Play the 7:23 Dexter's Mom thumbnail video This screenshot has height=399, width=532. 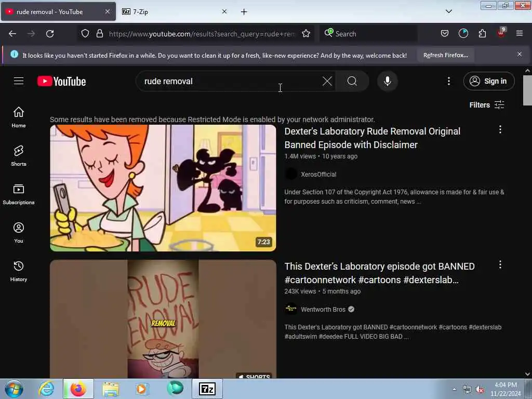click(x=163, y=188)
